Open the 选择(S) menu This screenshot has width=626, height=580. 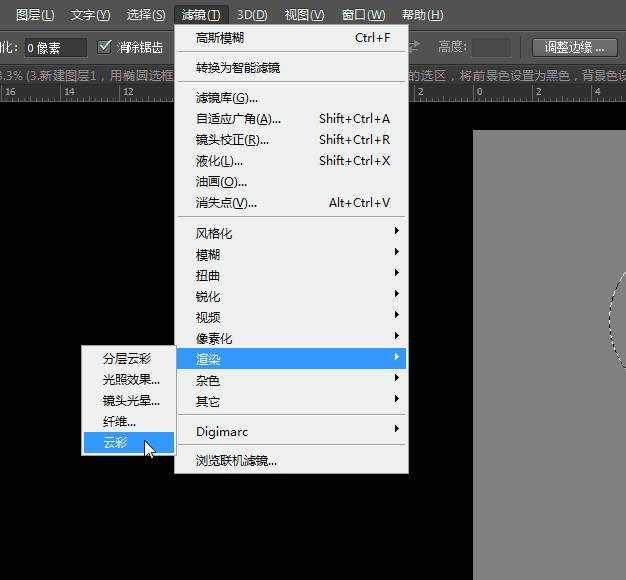coord(146,15)
